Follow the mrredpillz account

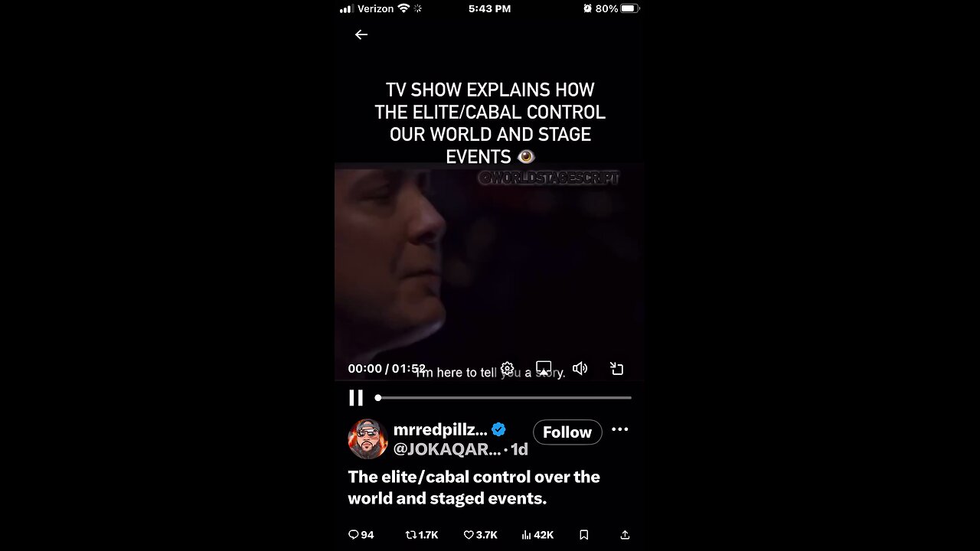point(567,432)
